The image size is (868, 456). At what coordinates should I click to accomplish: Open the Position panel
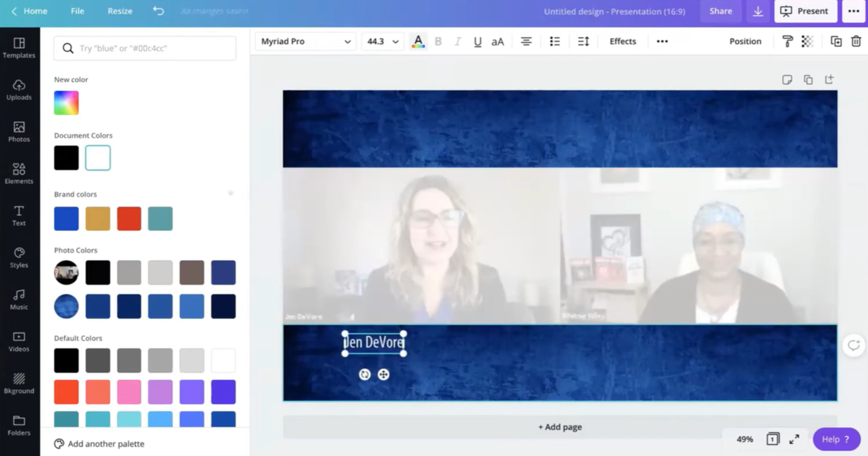[745, 41]
